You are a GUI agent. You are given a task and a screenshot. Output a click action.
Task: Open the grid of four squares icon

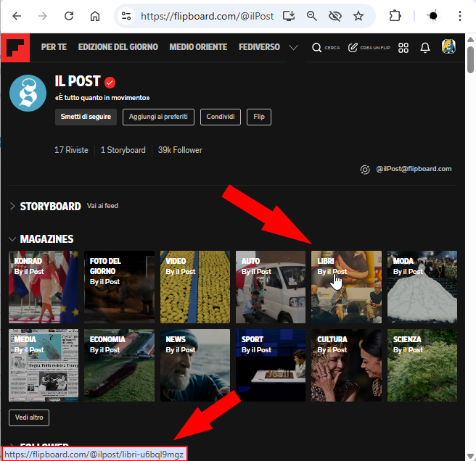403,48
